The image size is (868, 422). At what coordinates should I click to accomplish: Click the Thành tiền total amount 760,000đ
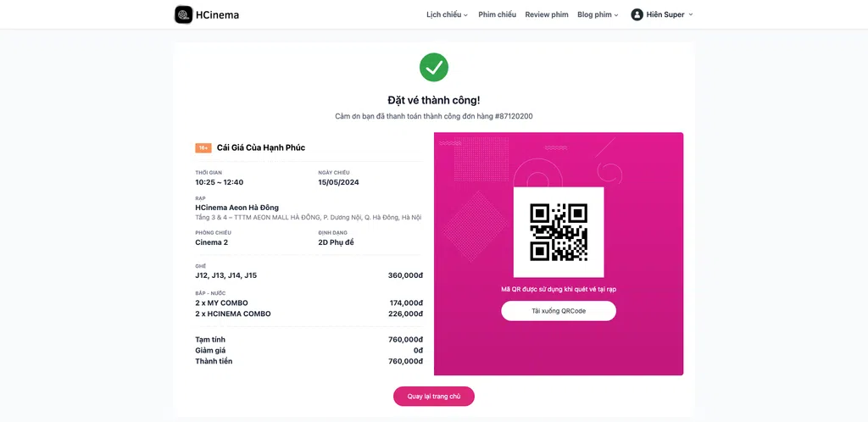(406, 361)
